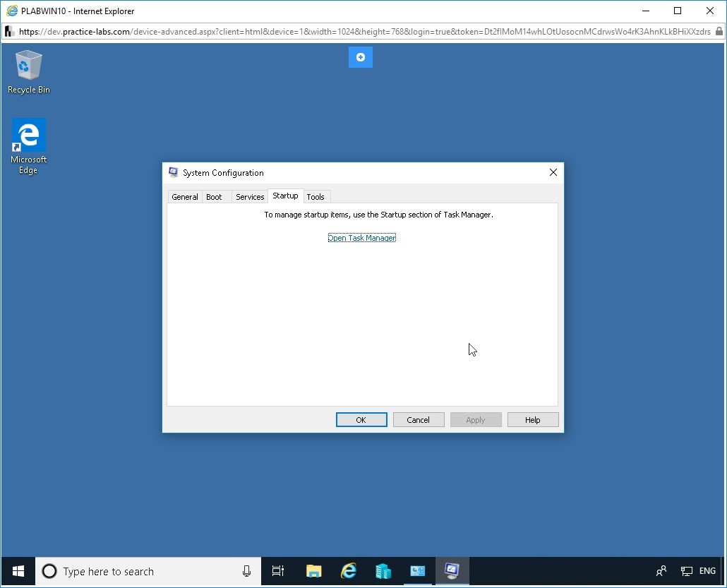Confirm with the OK button
727x588 pixels.
361,420
